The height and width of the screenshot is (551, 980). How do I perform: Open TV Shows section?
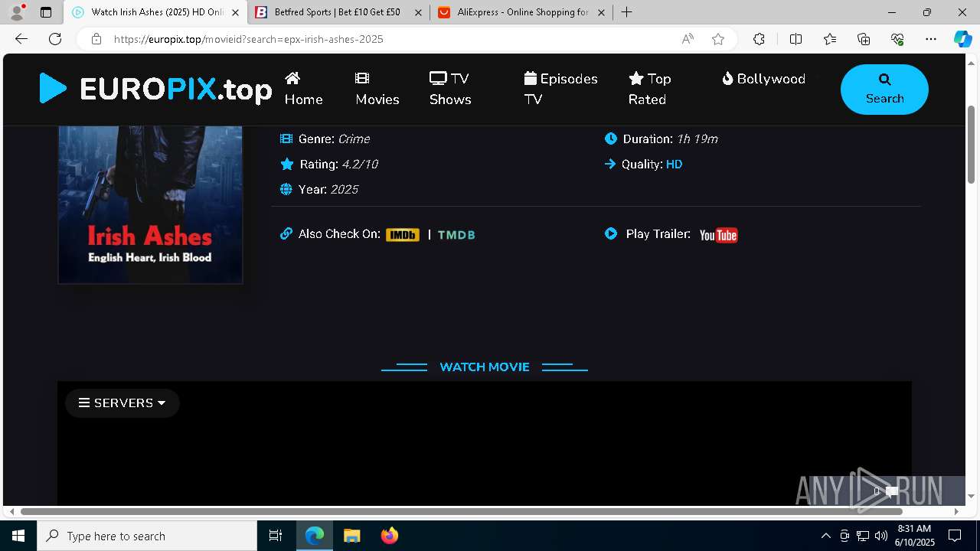[x=450, y=89]
